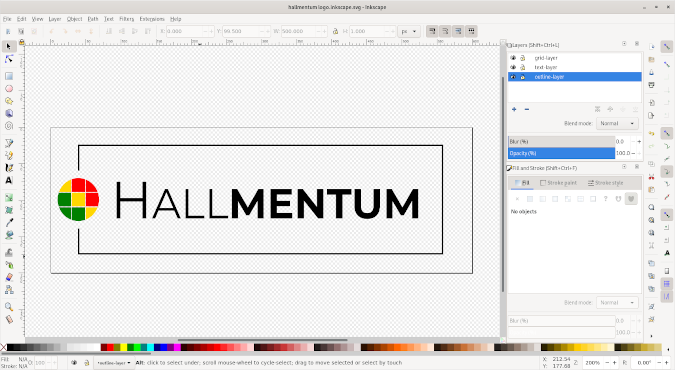Select the Star and polygon tool
The height and width of the screenshot is (370, 675).
(x=9, y=101)
